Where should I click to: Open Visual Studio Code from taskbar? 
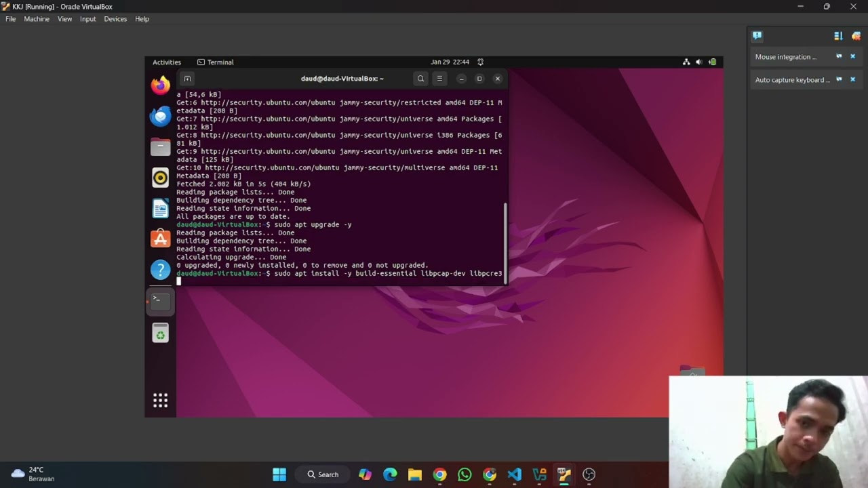[x=514, y=474]
